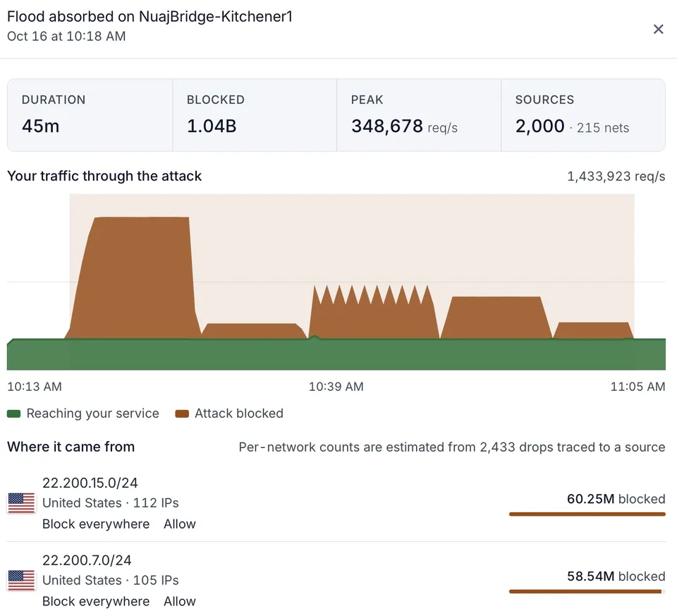Click the green Reaching your service legend swatch
The height and width of the screenshot is (616, 677).
click(14, 413)
